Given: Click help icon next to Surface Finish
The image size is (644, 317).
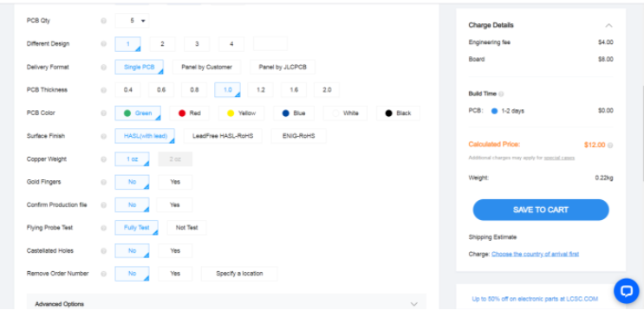Looking at the screenshot, I should [103, 136].
